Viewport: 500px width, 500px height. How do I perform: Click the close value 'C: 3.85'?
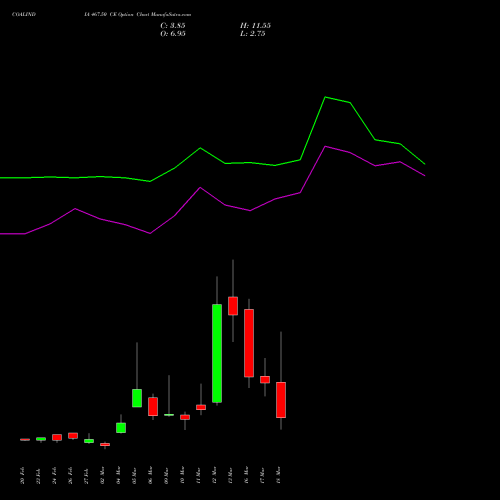pos(173,26)
